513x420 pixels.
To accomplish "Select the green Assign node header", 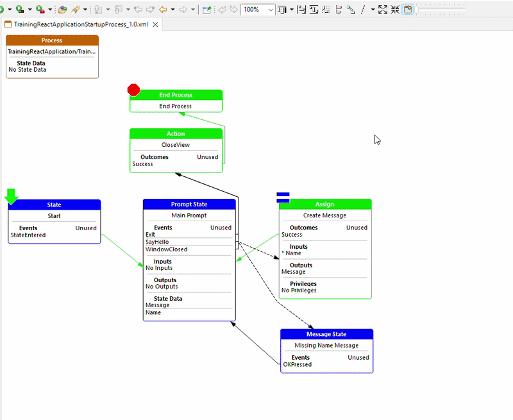I will (325, 204).
